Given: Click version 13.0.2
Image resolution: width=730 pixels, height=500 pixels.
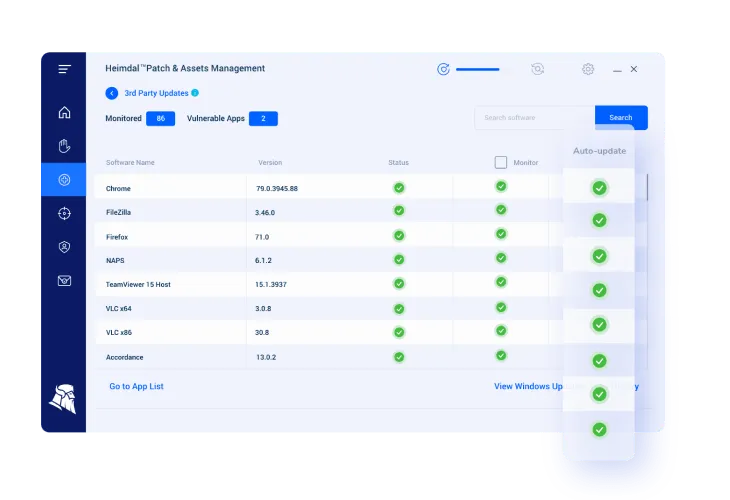Looking at the screenshot, I should click(266, 357).
